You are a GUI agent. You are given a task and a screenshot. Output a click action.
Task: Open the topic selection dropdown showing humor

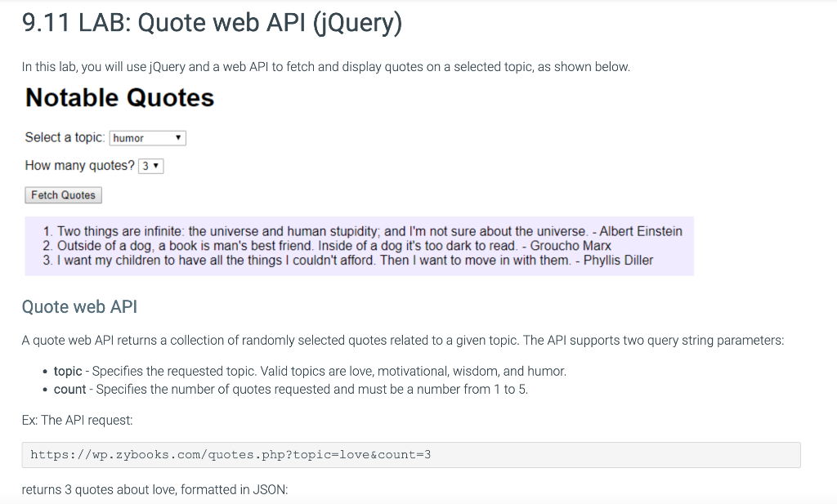pyautogui.click(x=147, y=137)
